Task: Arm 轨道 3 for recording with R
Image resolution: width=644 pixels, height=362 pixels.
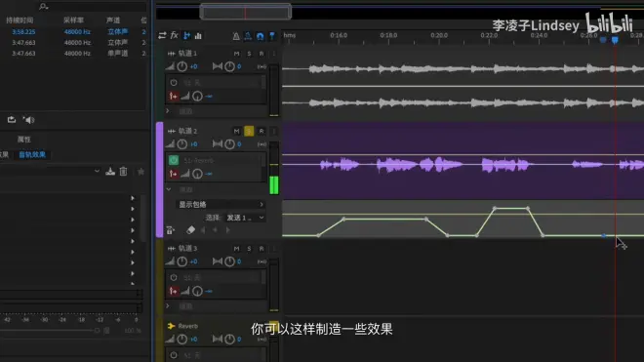Action: coord(262,249)
